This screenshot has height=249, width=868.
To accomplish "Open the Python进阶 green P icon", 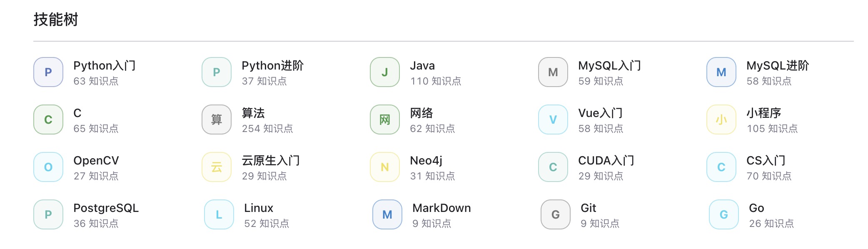I will click(217, 72).
